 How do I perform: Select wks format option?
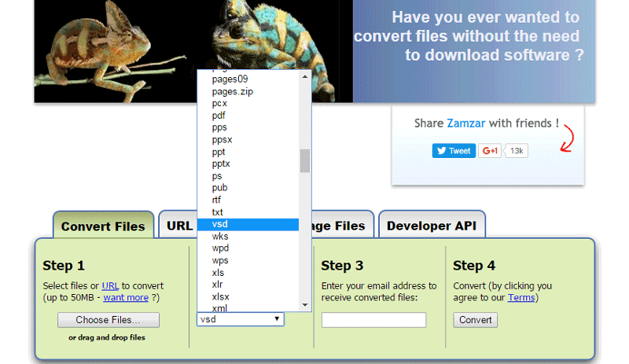pos(248,237)
